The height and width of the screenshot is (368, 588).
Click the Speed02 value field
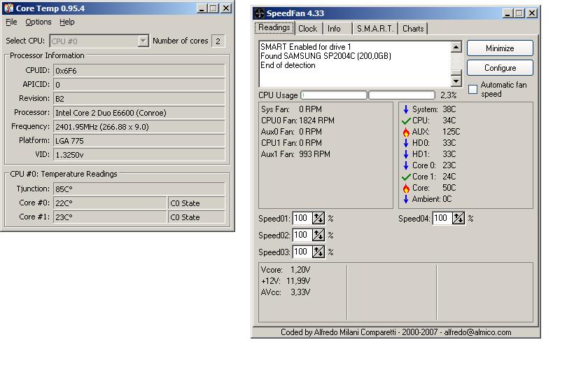(302, 235)
